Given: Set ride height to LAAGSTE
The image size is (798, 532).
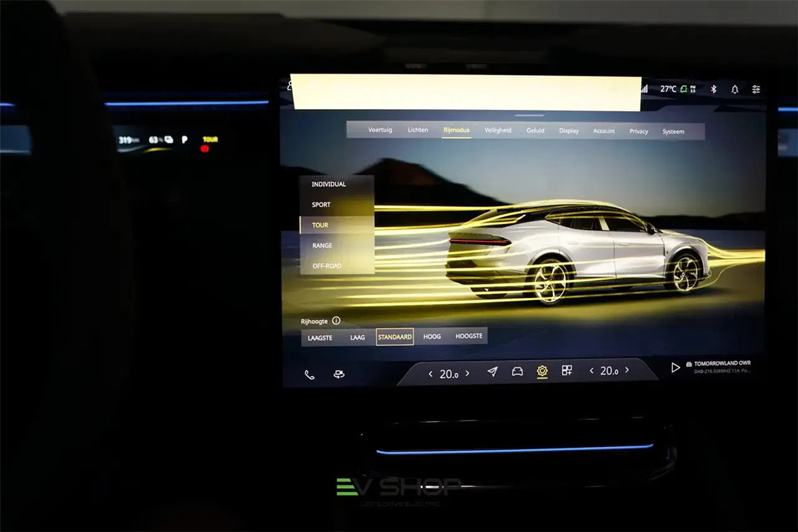Looking at the screenshot, I should (320, 338).
